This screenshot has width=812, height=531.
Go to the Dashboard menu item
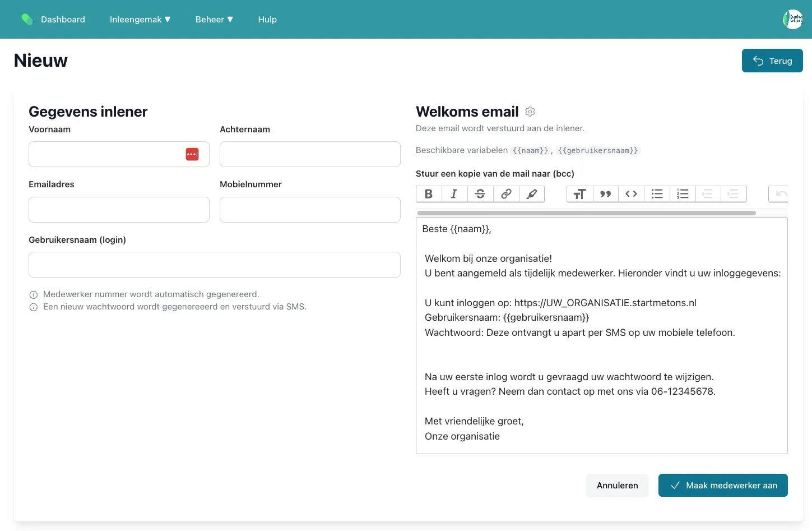click(x=63, y=19)
